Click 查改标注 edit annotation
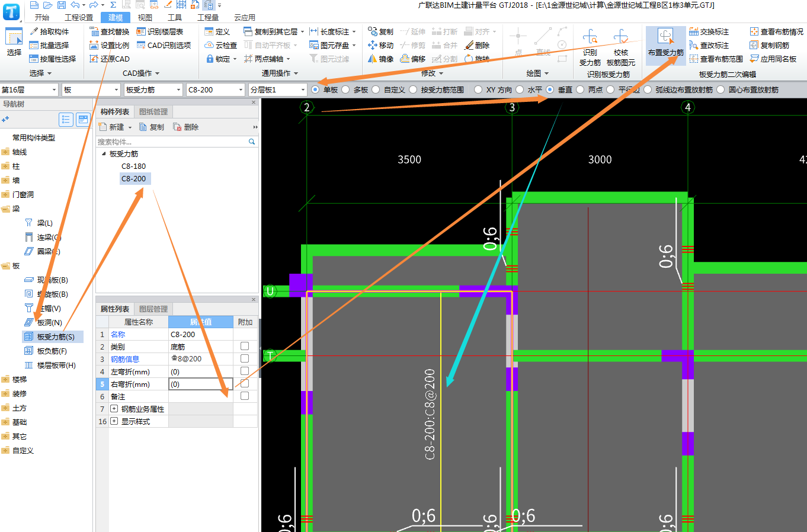 [x=709, y=45]
